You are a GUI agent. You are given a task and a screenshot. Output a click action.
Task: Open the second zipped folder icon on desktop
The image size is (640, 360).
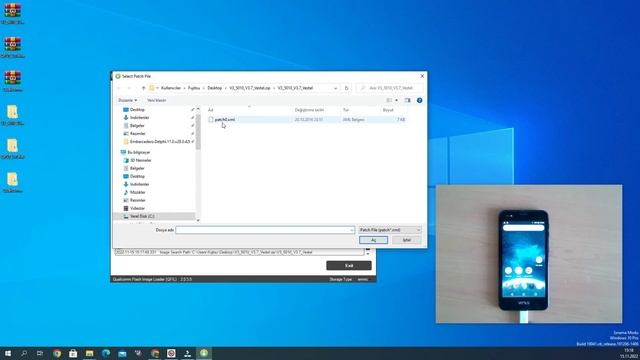(13, 148)
